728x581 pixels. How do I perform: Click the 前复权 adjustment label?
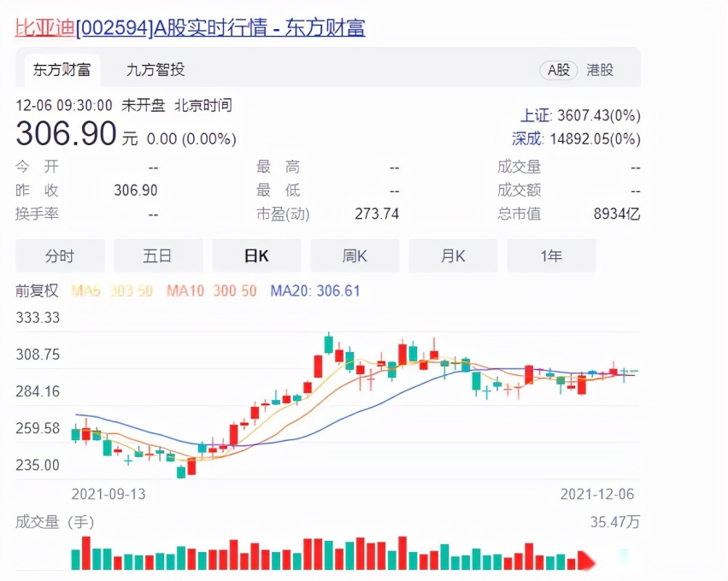[37, 290]
